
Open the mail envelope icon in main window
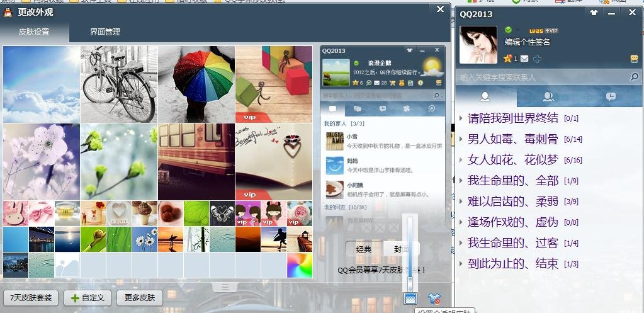click(524, 59)
